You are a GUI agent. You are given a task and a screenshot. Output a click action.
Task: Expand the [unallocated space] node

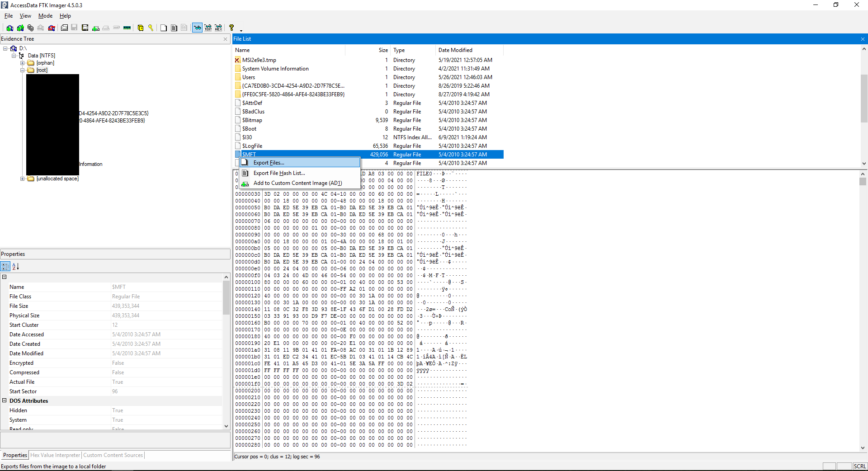coord(22,179)
